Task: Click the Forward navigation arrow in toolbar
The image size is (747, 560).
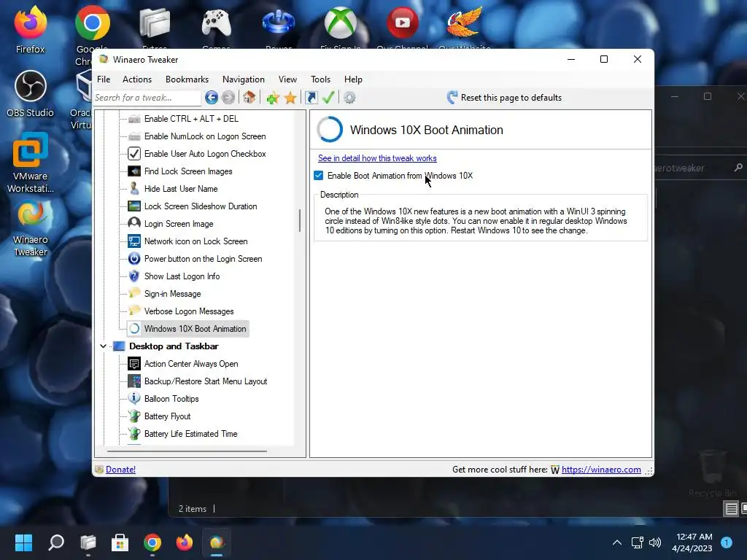Action: [228, 98]
